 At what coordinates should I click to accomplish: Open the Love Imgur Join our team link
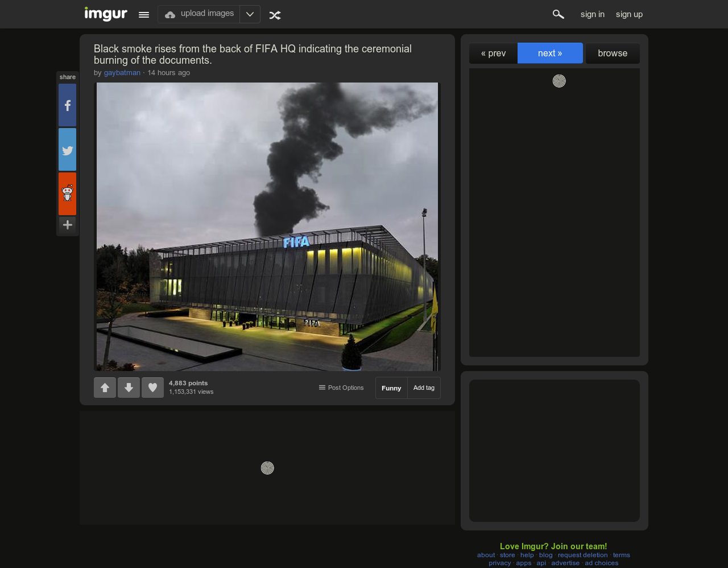553,546
